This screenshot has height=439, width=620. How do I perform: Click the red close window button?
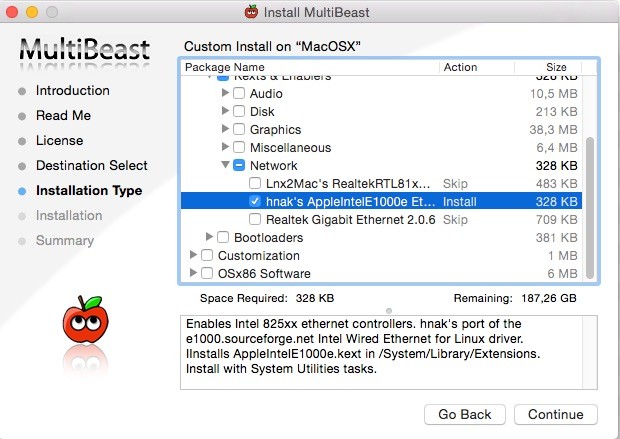tap(12, 12)
